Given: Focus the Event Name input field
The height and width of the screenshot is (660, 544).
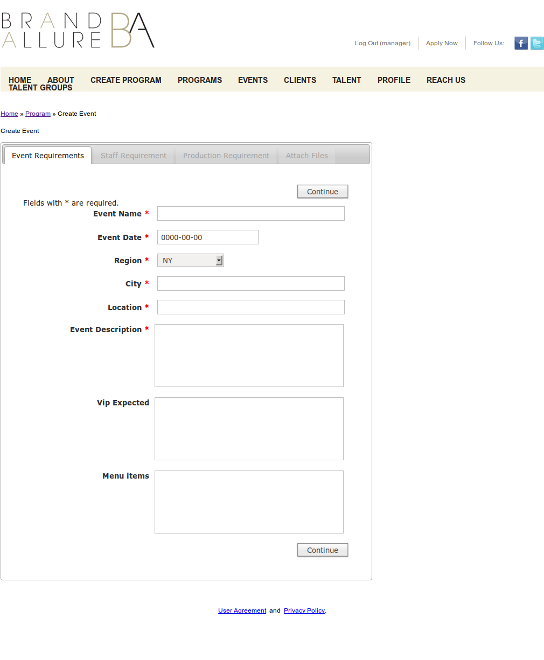Looking at the screenshot, I should 251,213.
